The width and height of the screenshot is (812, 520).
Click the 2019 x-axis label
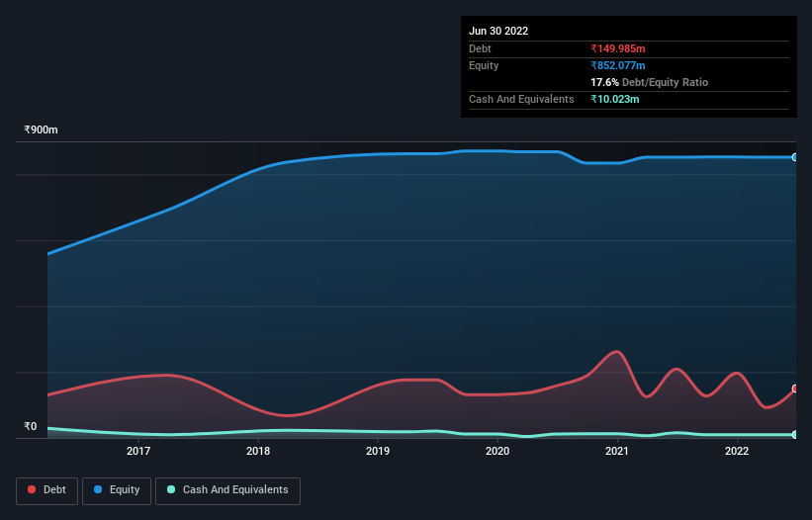pyautogui.click(x=378, y=451)
